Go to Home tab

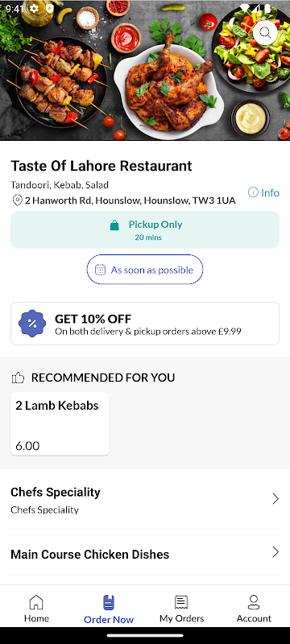[36, 609]
